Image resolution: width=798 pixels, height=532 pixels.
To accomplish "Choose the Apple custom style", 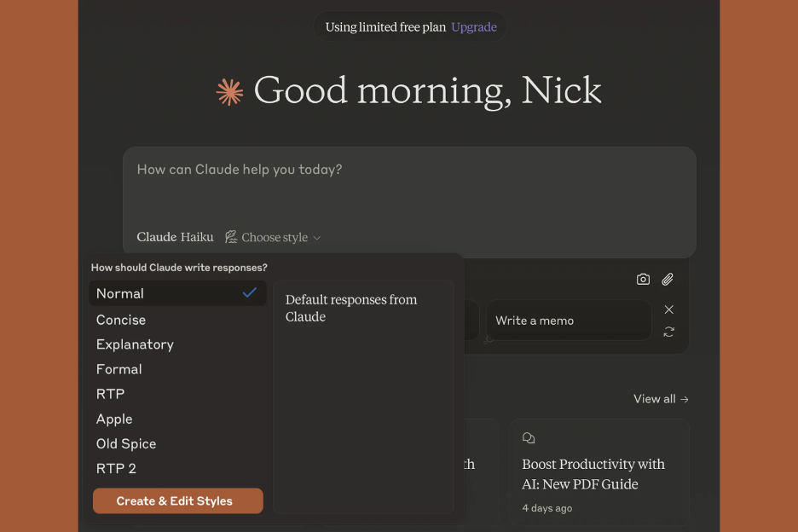I will [x=177, y=419].
